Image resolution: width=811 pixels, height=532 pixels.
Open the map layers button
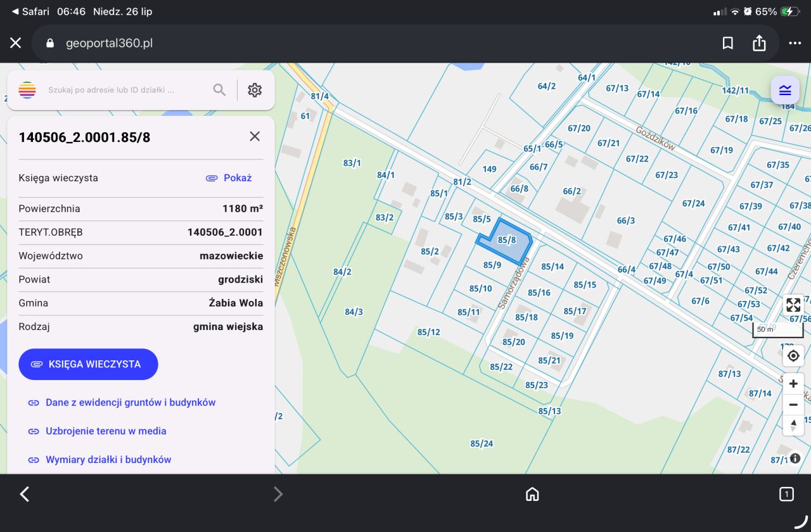click(x=785, y=90)
